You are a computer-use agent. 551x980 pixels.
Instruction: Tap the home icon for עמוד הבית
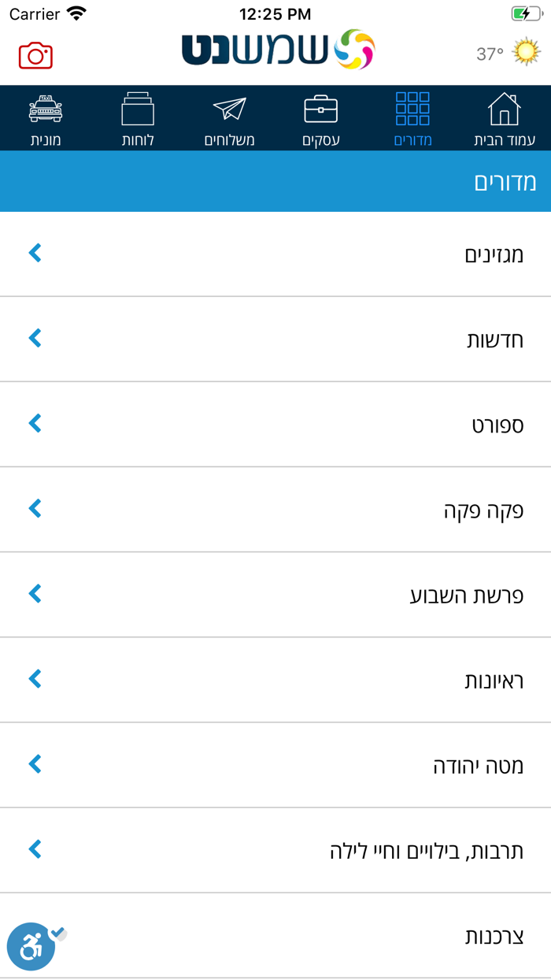point(505,110)
